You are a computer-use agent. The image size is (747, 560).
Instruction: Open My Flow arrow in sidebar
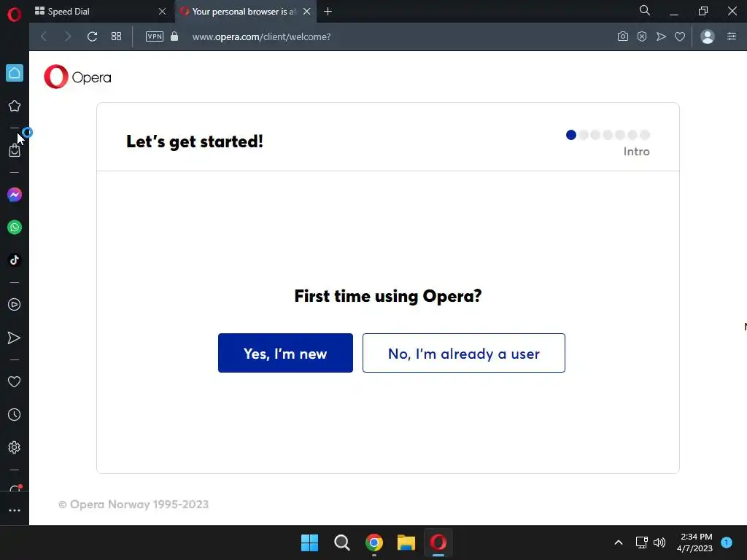point(15,338)
